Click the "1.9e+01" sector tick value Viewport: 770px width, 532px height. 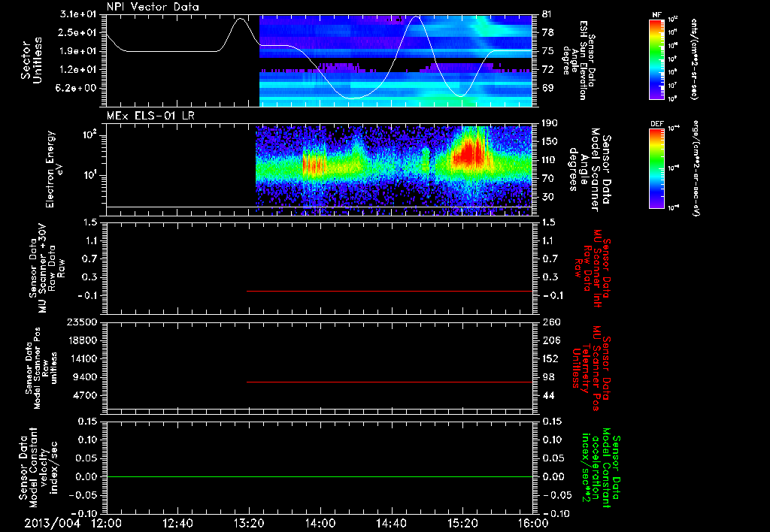pyautogui.click(x=78, y=51)
